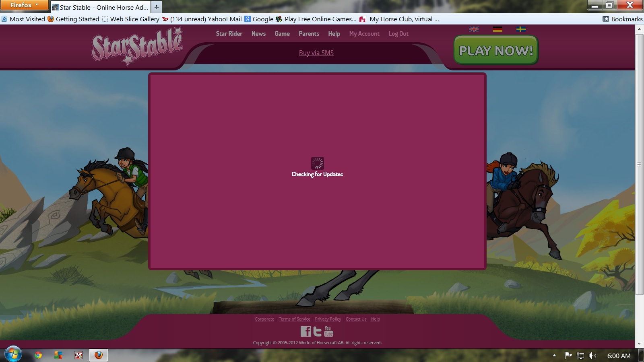Click Log Out

tap(398, 34)
